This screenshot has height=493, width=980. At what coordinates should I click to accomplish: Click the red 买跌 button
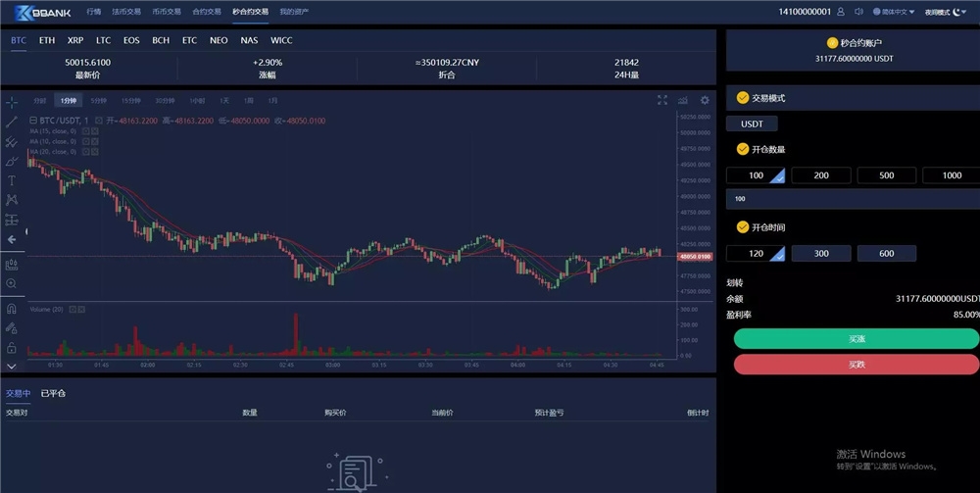(856, 364)
